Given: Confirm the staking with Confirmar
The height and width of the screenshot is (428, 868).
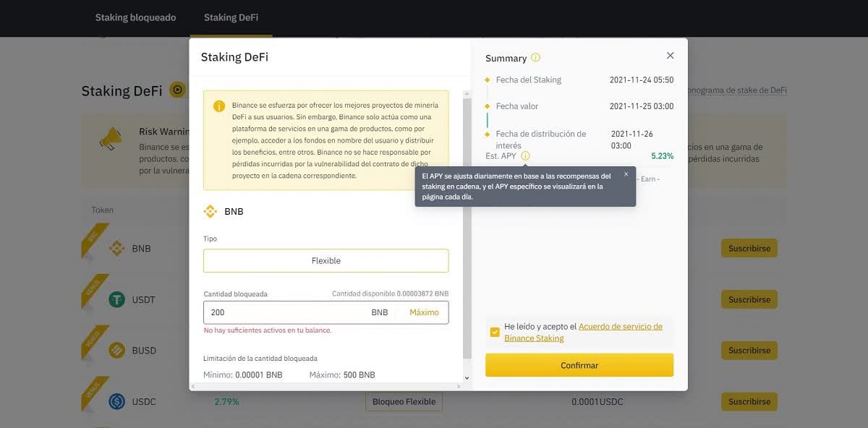Looking at the screenshot, I should coord(579,365).
